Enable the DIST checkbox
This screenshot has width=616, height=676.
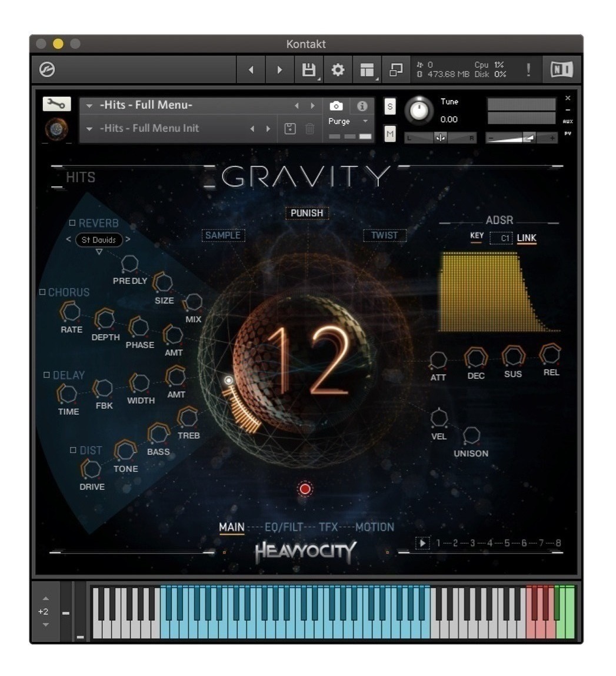pos(74,449)
